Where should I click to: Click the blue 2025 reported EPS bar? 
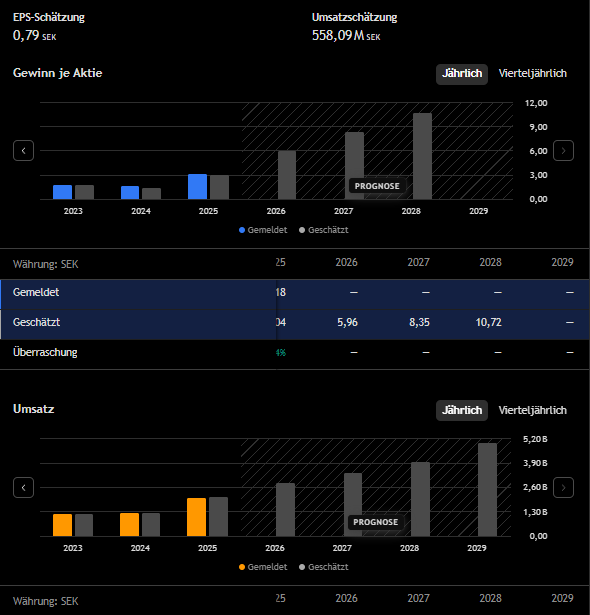(x=197, y=187)
